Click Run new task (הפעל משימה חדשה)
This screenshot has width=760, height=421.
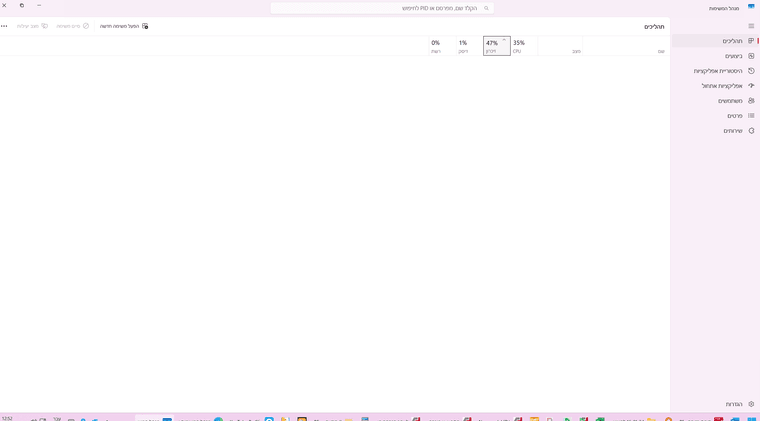[124, 26]
